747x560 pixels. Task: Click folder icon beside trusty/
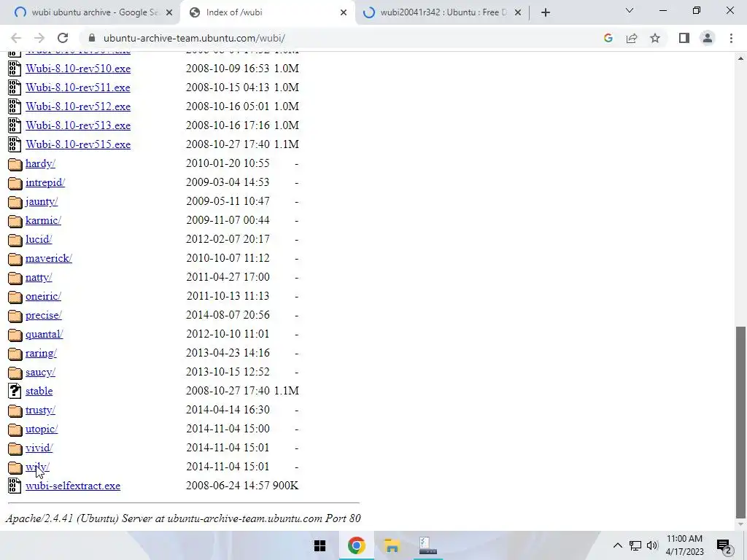pyautogui.click(x=15, y=411)
